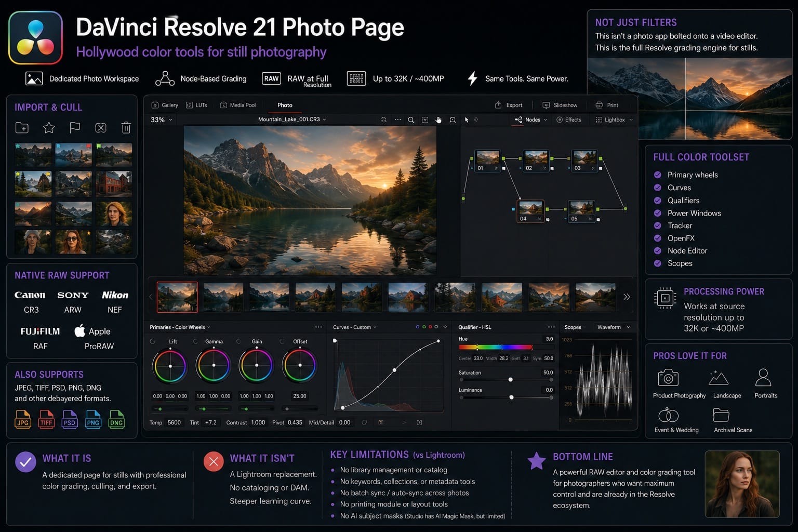Click the Luminance slider handle

(512, 397)
